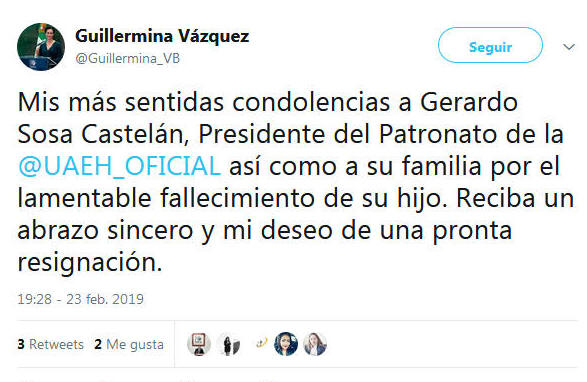Click the Guillermina Vázquez display name
Screen dimensions: 587x382
coord(162,36)
